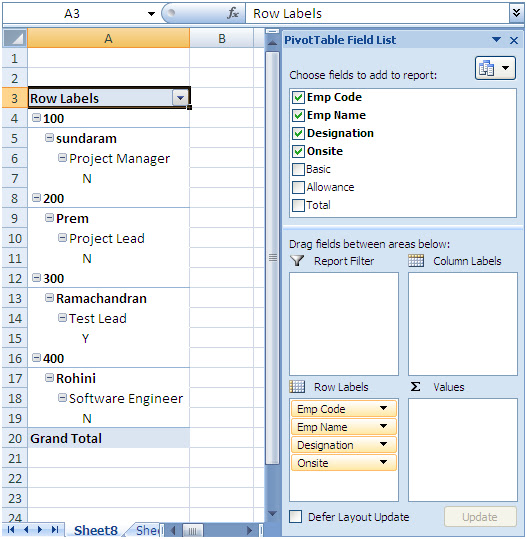527x539 pixels.
Task: Expand the formula bar
Action: pos(516,13)
